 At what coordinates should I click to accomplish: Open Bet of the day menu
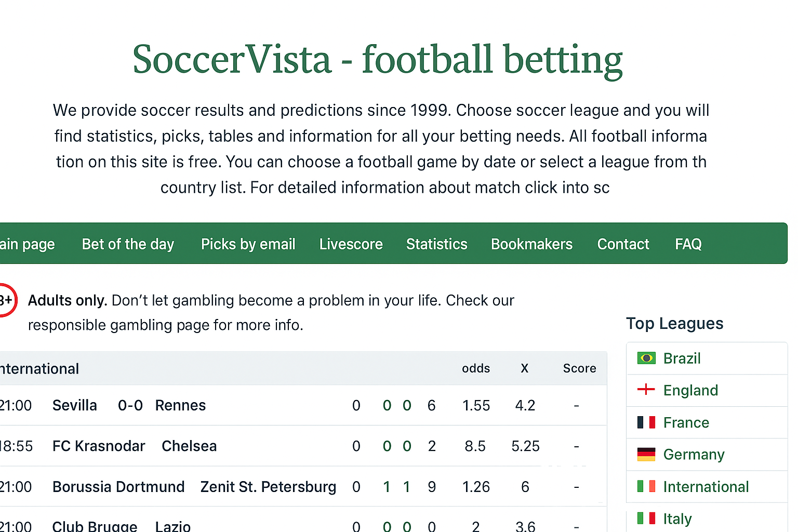pos(128,244)
